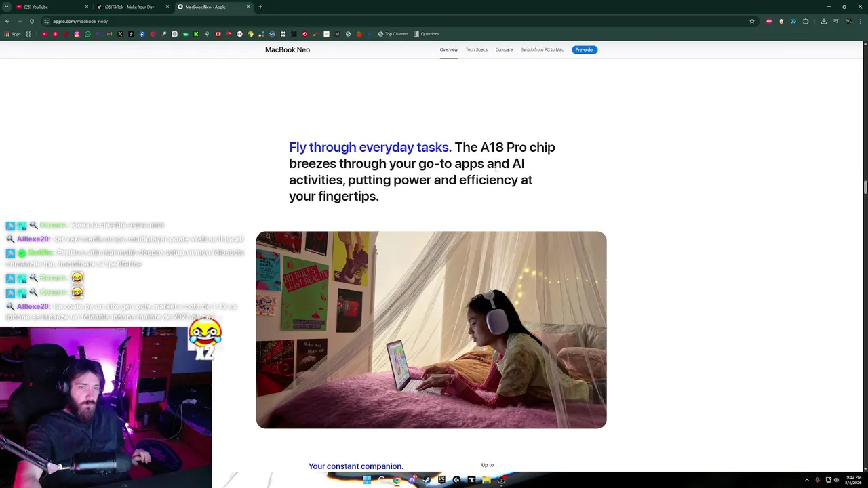Open the ABP ad blocker extension
Screen dimensions: 868x488
pyautogui.click(x=769, y=21)
